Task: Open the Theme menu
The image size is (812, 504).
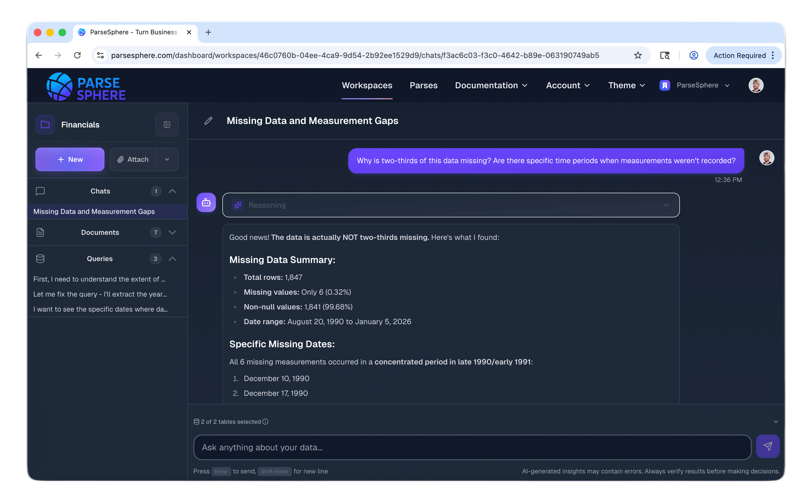Action: tap(626, 85)
